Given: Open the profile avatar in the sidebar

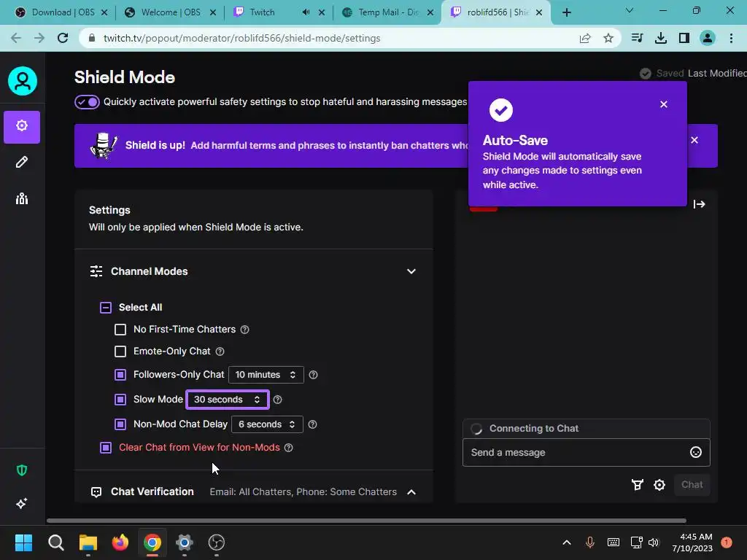Looking at the screenshot, I should pos(23,81).
